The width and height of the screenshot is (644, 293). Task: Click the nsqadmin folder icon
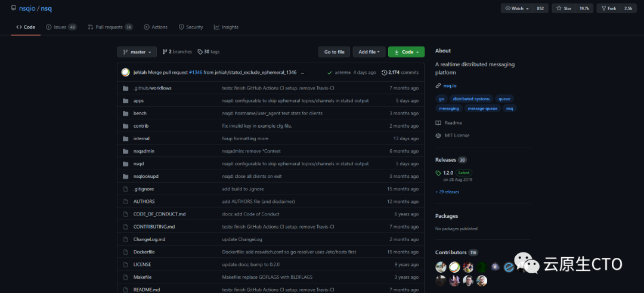click(x=126, y=151)
